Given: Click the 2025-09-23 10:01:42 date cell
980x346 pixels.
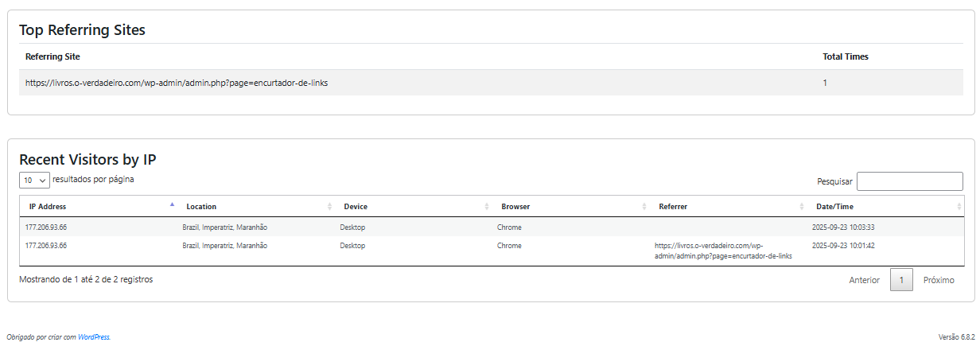Looking at the screenshot, I should coord(843,246).
